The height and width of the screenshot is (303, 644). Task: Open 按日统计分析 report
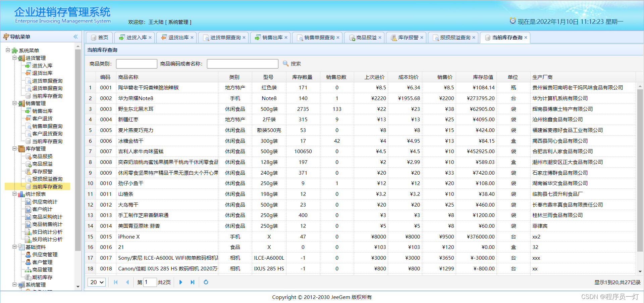pos(47,232)
